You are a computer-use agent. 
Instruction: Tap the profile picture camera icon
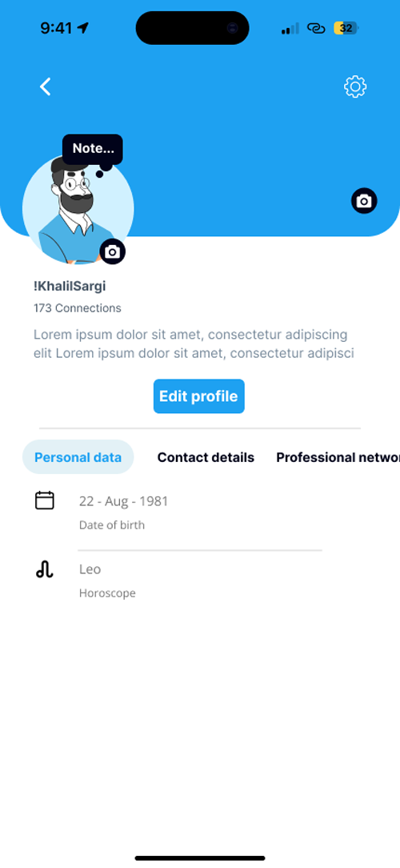113,252
